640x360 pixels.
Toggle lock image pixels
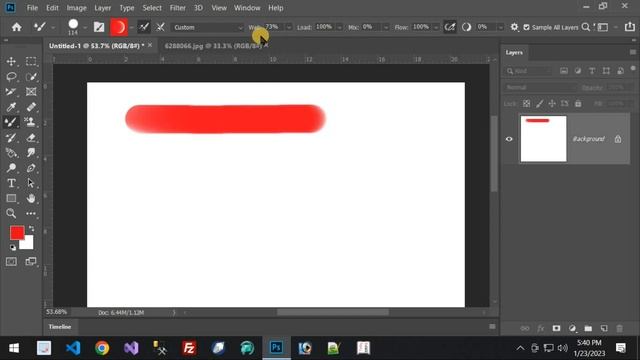coord(540,104)
